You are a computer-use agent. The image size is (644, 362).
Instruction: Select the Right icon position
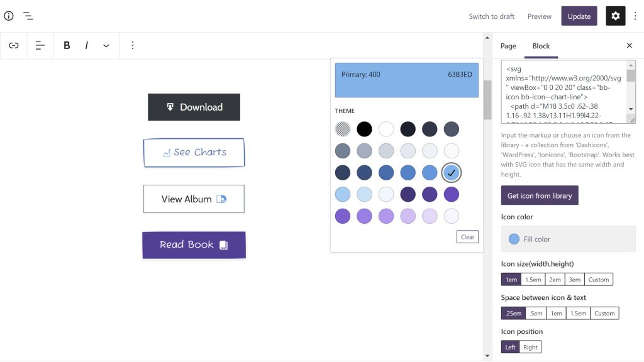[x=530, y=346]
